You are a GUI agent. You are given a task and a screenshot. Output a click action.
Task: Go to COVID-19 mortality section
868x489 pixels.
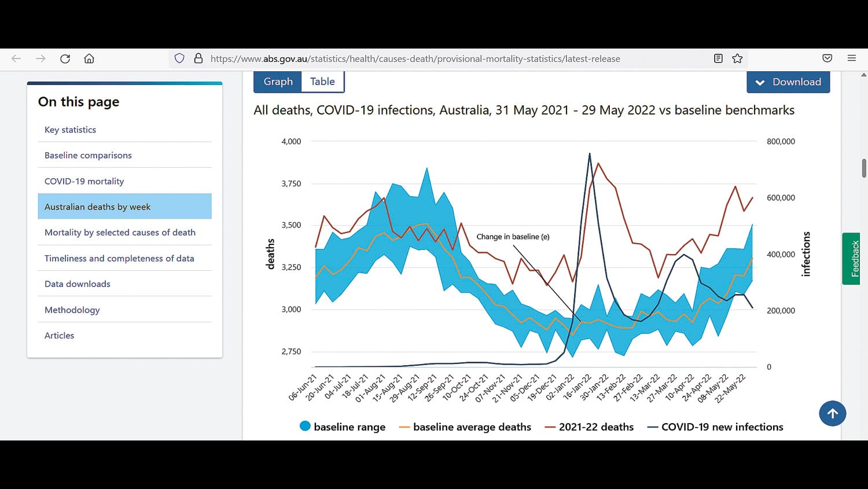pos(84,181)
